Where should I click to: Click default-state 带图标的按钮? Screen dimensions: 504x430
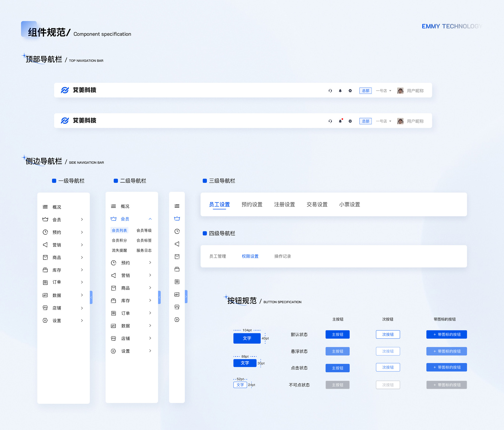coord(447,334)
